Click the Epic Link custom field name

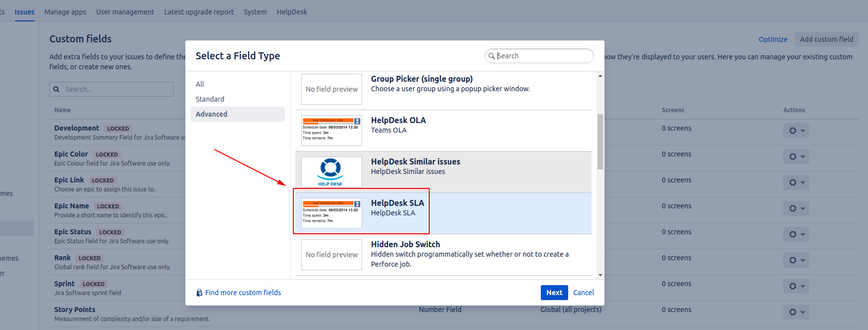point(69,180)
